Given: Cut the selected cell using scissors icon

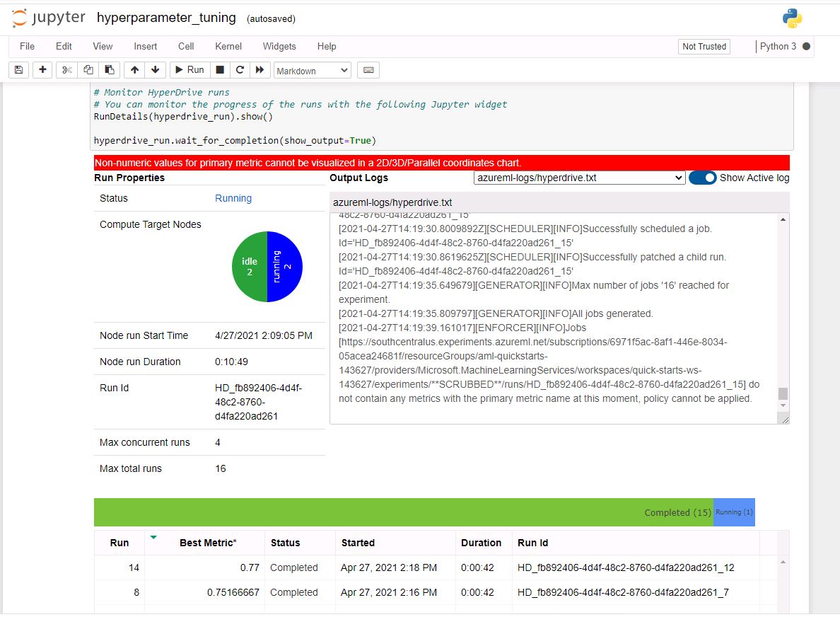Looking at the screenshot, I should [65, 69].
